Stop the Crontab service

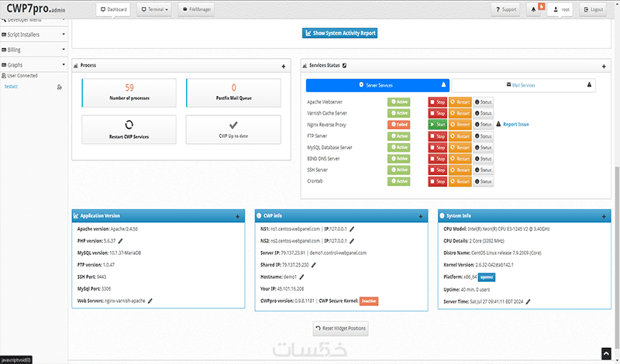[437, 182]
